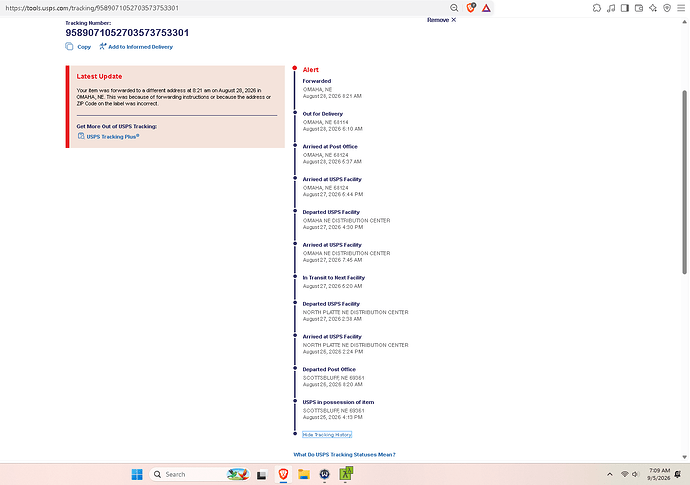The image size is (690, 485).
Task: Click the red Alert heading
Action: pyautogui.click(x=311, y=70)
